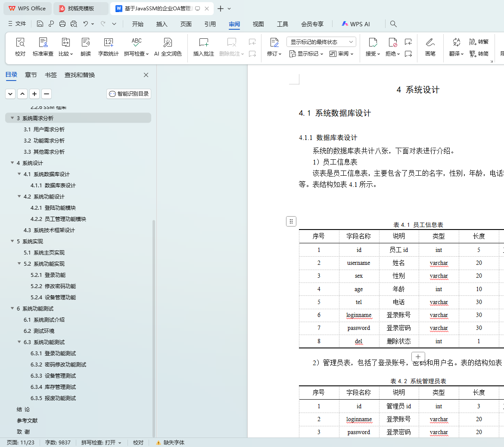504x447 pixels.
Task: Collapse the 4 系统设计 tree node
Action: click(x=12, y=163)
